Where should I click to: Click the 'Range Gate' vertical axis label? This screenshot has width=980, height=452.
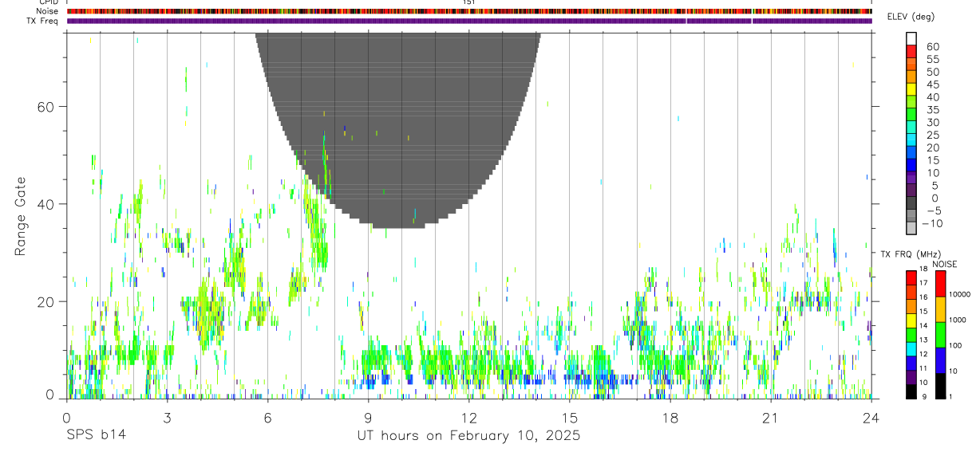[x=20, y=216]
